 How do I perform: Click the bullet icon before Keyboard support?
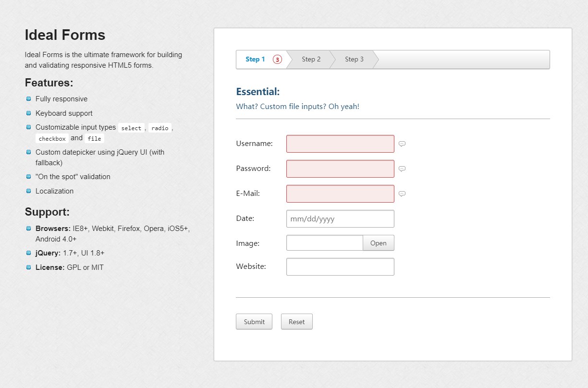(29, 113)
